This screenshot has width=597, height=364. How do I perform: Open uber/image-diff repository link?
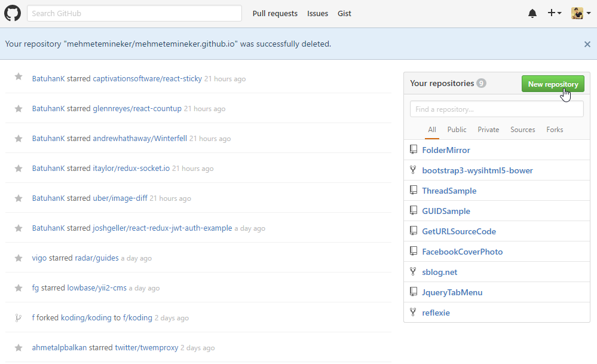pos(120,198)
